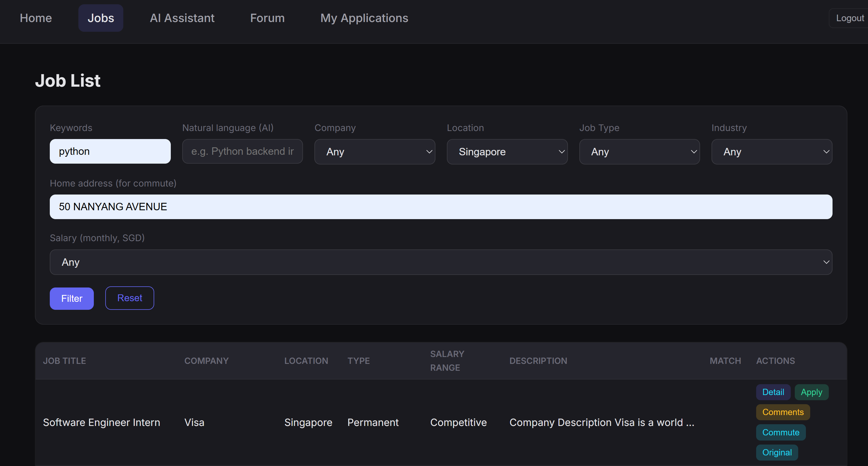Switch to the Forum tab
This screenshot has width=868, height=466.
point(267,18)
